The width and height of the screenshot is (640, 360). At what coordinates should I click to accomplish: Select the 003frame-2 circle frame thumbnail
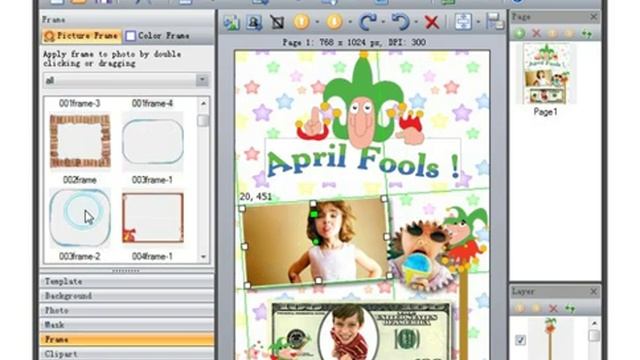click(x=80, y=218)
